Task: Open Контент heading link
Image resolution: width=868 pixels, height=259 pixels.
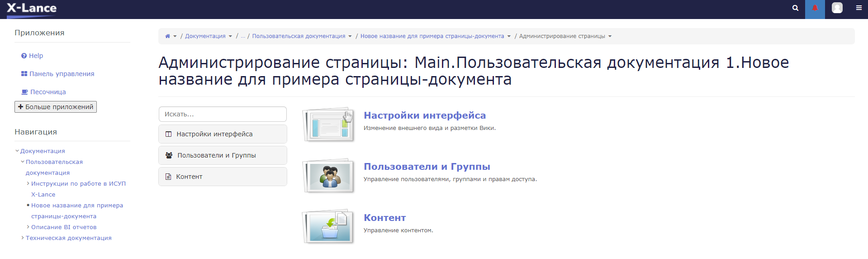Action: (x=385, y=218)
